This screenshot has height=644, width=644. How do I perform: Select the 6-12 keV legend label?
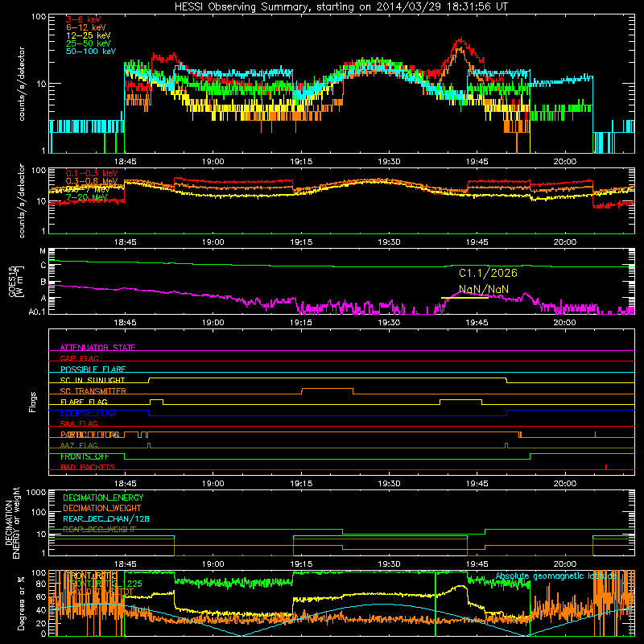(86, 27)
